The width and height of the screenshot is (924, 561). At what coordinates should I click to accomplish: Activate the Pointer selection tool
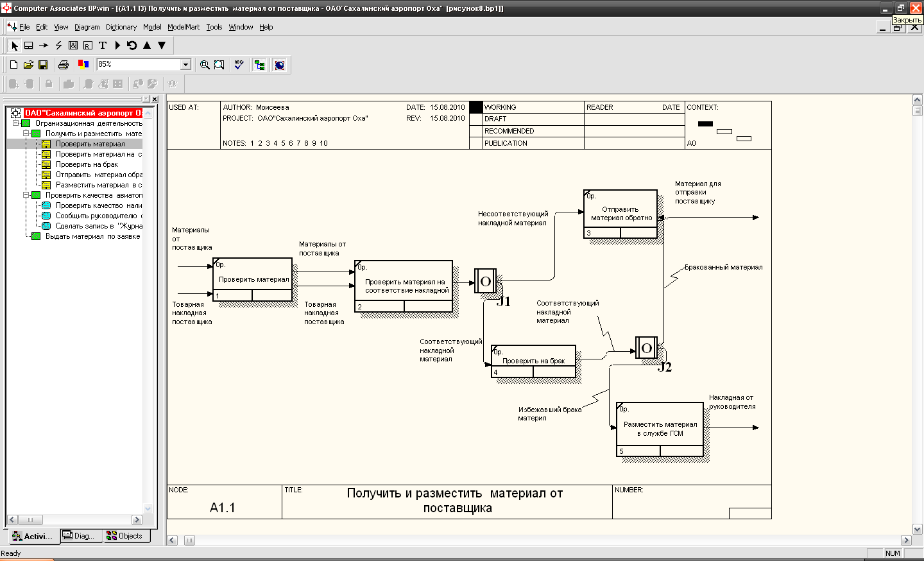tap(15, 46)
